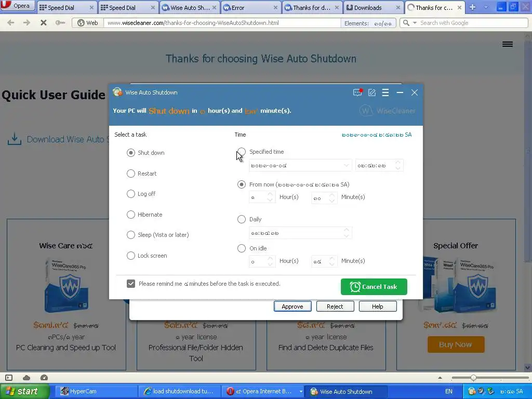532x399 pixels.
Task: Click Opera's Back arrow button
Action: [11, 23]
